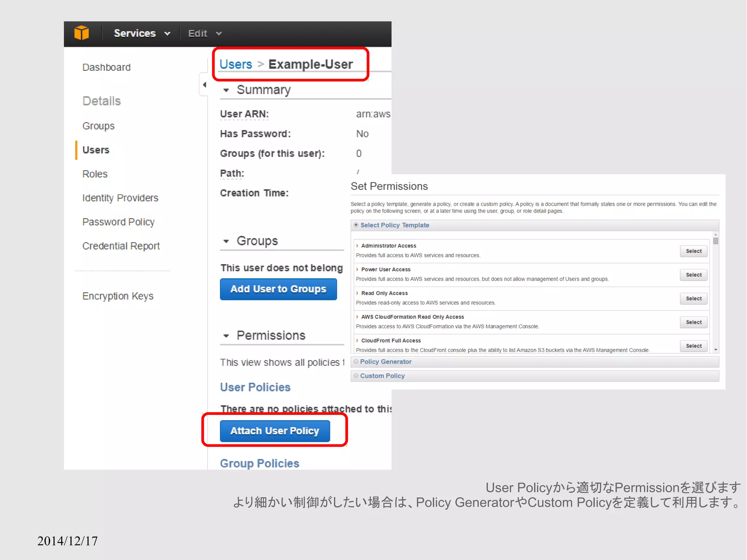Open Roles in the sidebar
Image resolution: width=747 pixels, height=560 pixels.
coord(95,174)
